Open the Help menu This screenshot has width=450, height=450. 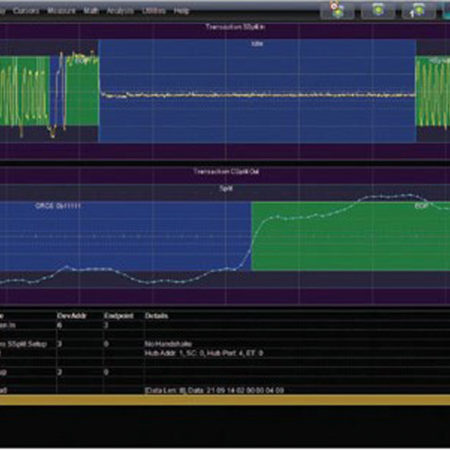[181, 11]
